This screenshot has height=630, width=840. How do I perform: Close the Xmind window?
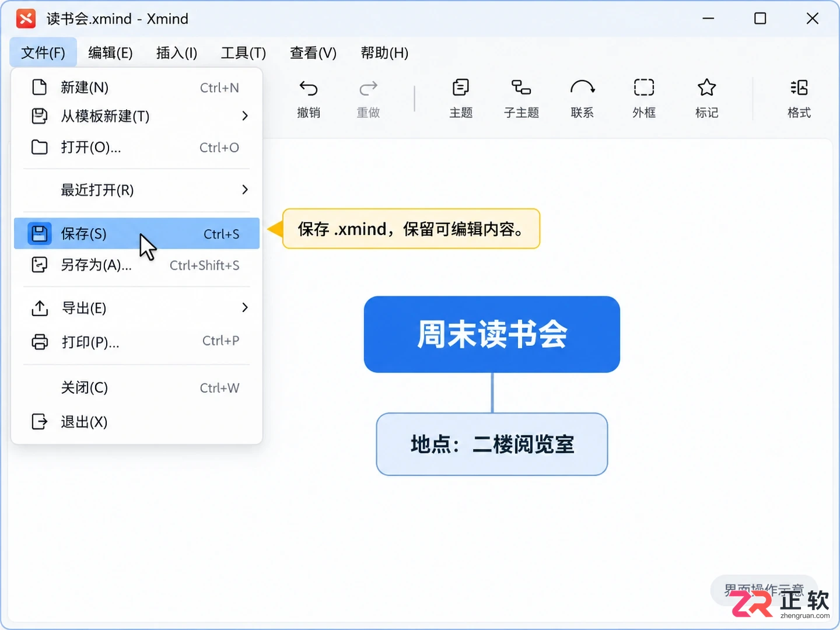[812, 19]
